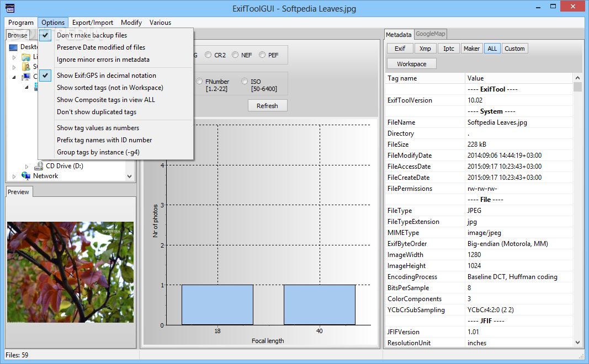The image size is (589, 364).
Task: Click the CD Drive (D:) icon
Action: pyautogui.click(x=39, y=166)
